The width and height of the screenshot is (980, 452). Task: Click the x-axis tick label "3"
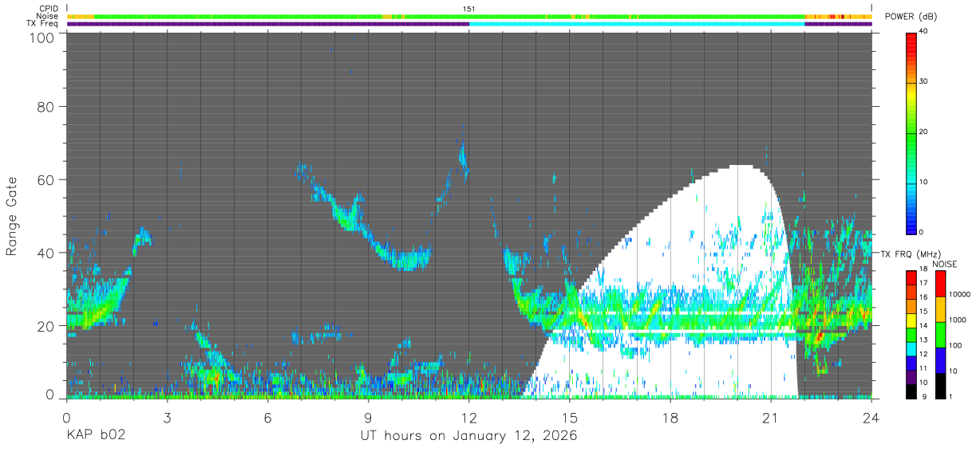[x=167, y=417]
